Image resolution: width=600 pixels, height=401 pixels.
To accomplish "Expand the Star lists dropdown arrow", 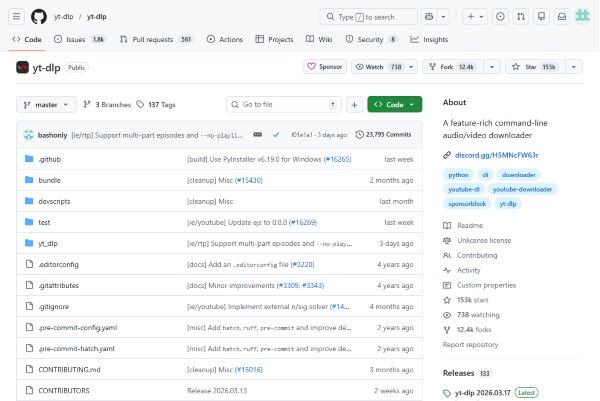I will click(572, 66).
